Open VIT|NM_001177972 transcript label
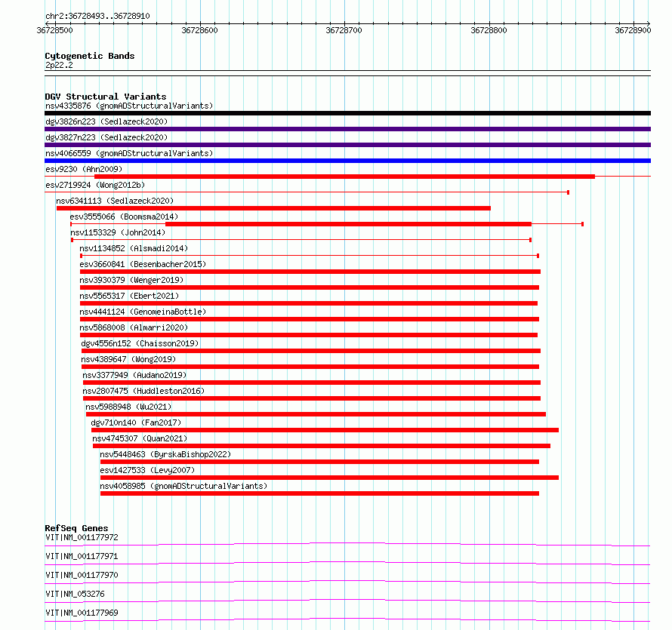The image size is (672, 630). (x=82, y=537)
